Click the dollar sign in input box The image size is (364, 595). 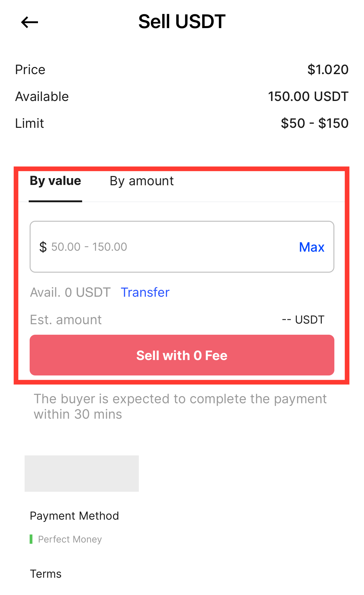[x=43, y=247]
